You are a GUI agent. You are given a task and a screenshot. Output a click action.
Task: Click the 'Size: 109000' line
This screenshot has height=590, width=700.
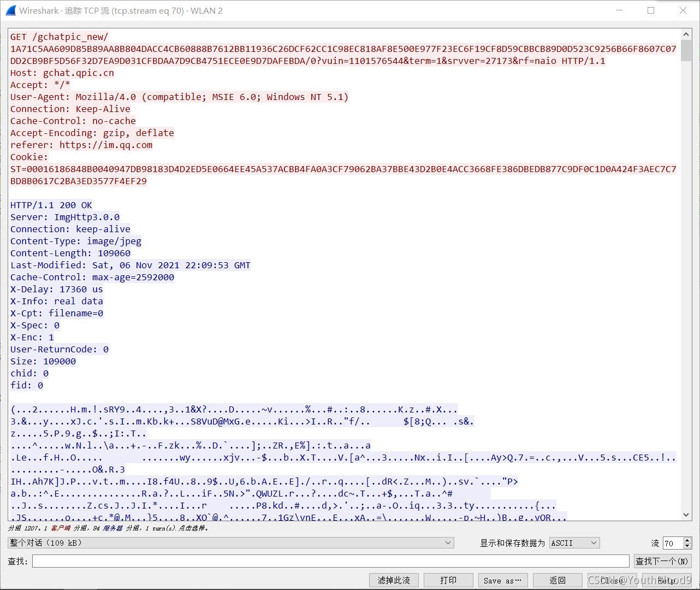point(43,361)
